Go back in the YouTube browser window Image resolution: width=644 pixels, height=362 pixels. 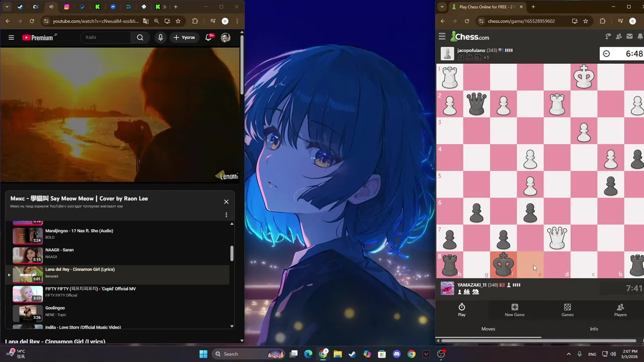8,21
